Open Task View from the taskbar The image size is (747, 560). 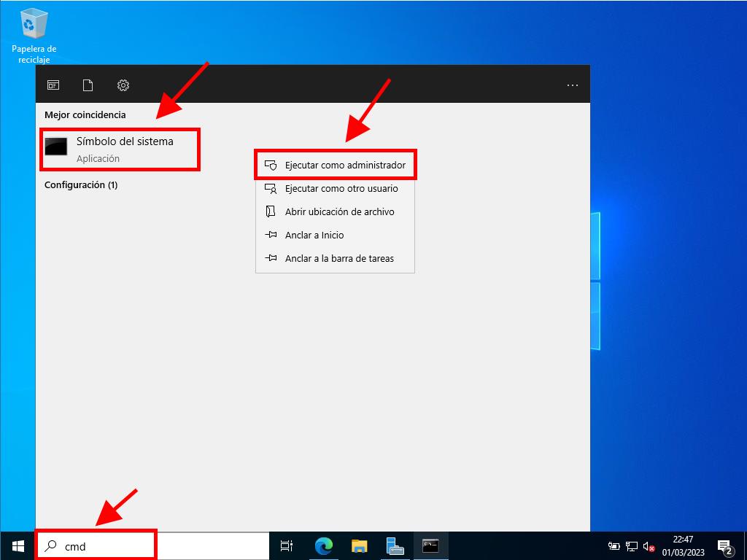(287, 545)
